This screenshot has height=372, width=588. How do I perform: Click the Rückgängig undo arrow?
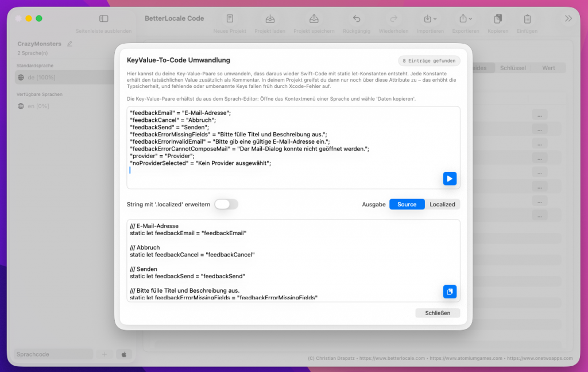357,19
